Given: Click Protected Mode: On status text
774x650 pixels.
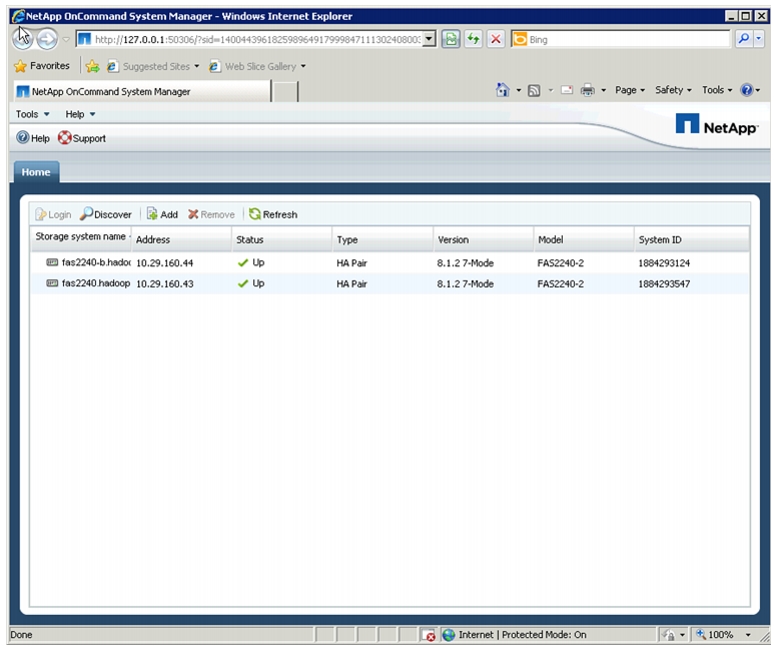Looking at the screenshot, I should (x=544, y=635).
